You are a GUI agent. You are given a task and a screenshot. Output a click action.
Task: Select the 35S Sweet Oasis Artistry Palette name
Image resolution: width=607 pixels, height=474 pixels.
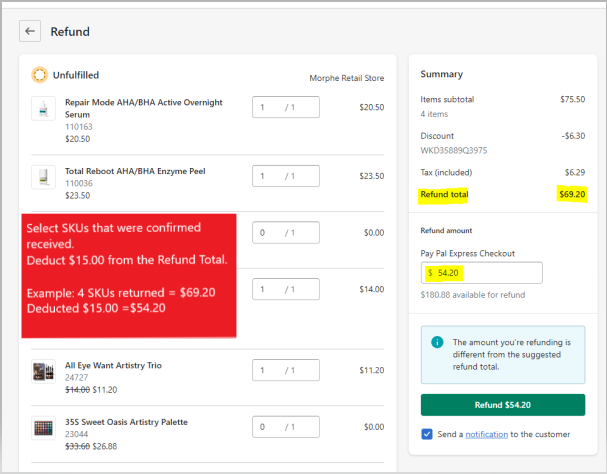pos(126,422)
